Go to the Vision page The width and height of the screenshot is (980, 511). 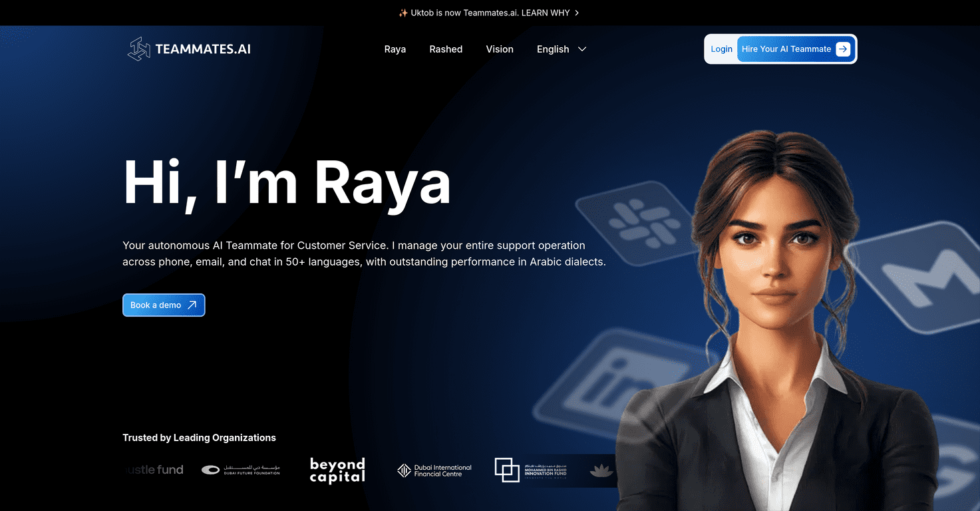click(x=500, y=49)
